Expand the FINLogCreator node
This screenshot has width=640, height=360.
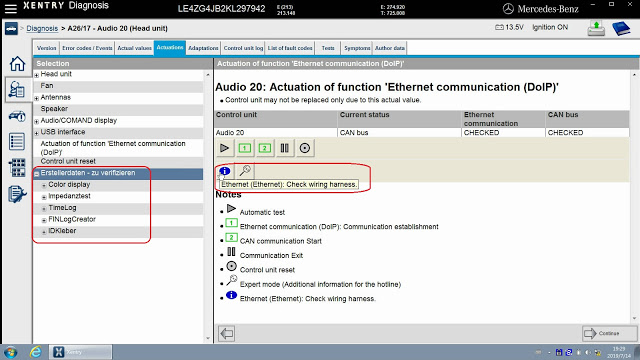(44, 220)
